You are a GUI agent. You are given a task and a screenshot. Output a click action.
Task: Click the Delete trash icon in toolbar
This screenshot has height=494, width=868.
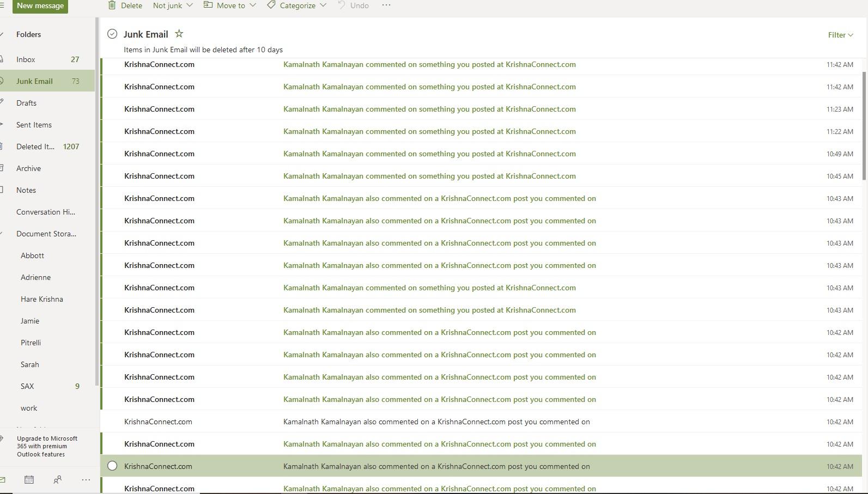tap(112, 5)
